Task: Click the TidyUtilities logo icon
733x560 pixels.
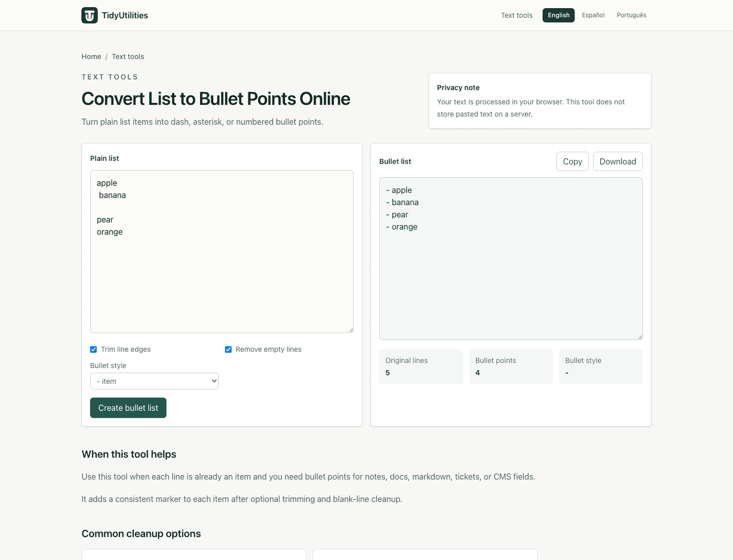Action: tap(90, 15)
